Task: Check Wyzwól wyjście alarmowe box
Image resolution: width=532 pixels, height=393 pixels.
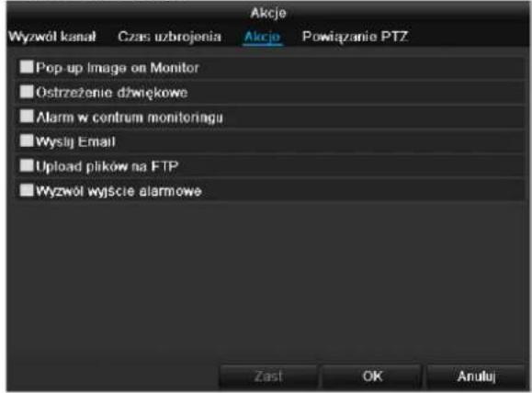Action: [27, 190]
